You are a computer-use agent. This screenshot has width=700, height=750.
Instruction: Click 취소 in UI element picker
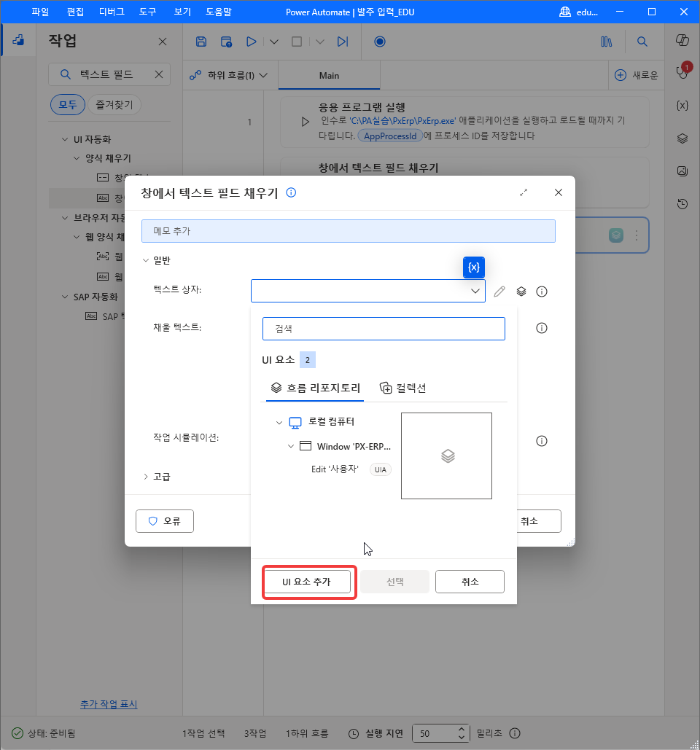pos(470,582)
